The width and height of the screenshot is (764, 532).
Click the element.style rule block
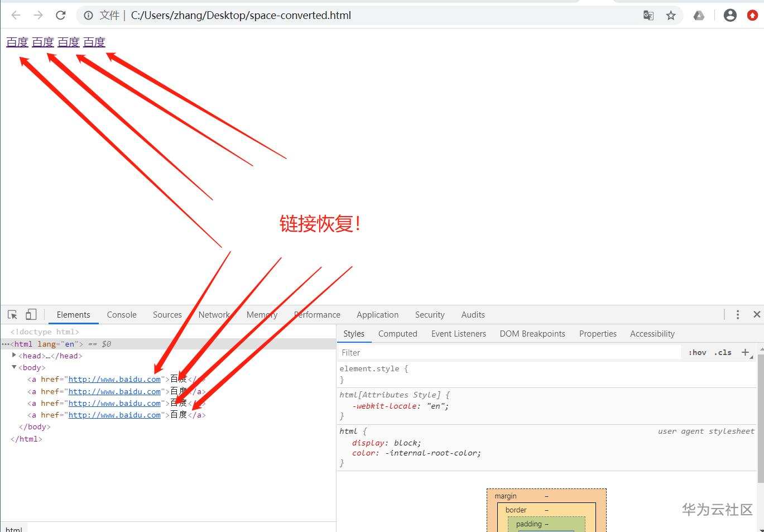coord(547,374)
